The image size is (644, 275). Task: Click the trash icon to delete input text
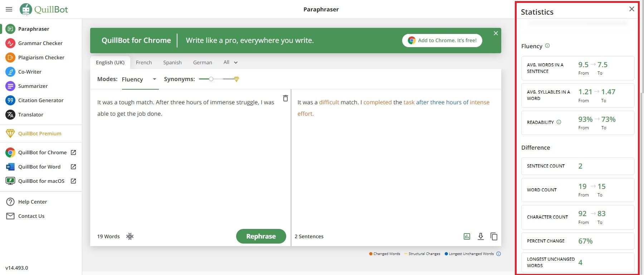coord(285,98)
